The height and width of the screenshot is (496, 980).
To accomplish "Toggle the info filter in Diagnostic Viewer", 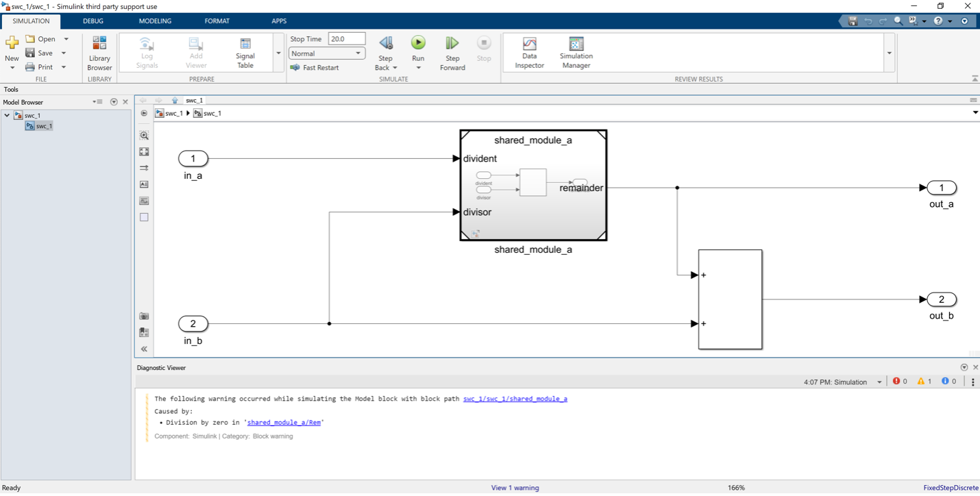I will (x=948, y=382).
